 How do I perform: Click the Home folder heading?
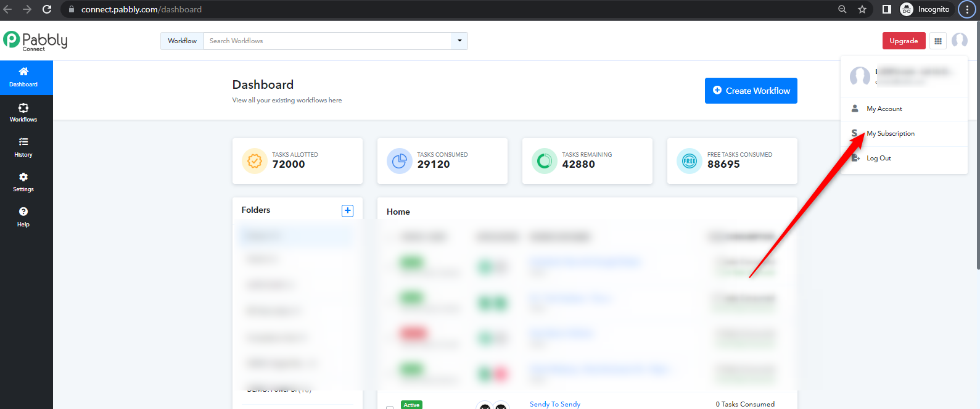398,212
